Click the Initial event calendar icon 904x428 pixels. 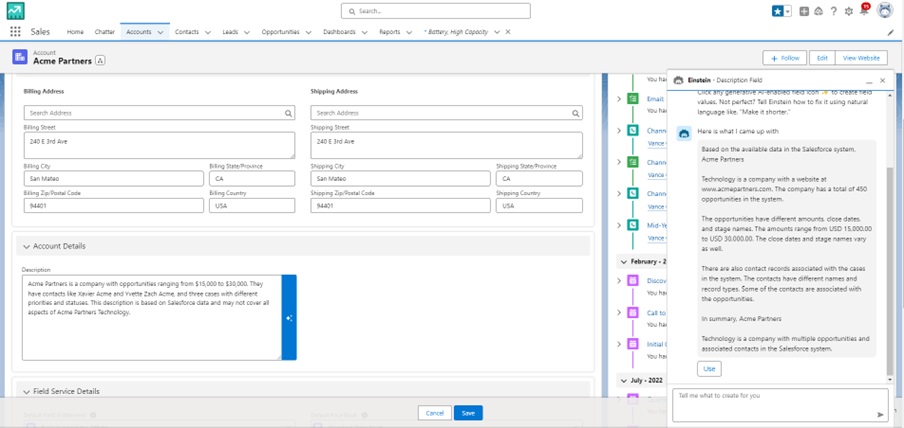click(x=633, y=344)
